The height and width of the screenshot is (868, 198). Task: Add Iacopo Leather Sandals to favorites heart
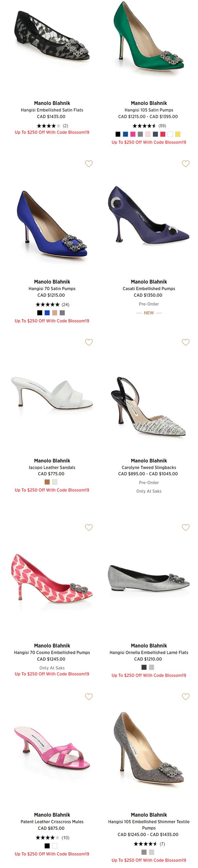pyautogui.click(x=89, y=342)
